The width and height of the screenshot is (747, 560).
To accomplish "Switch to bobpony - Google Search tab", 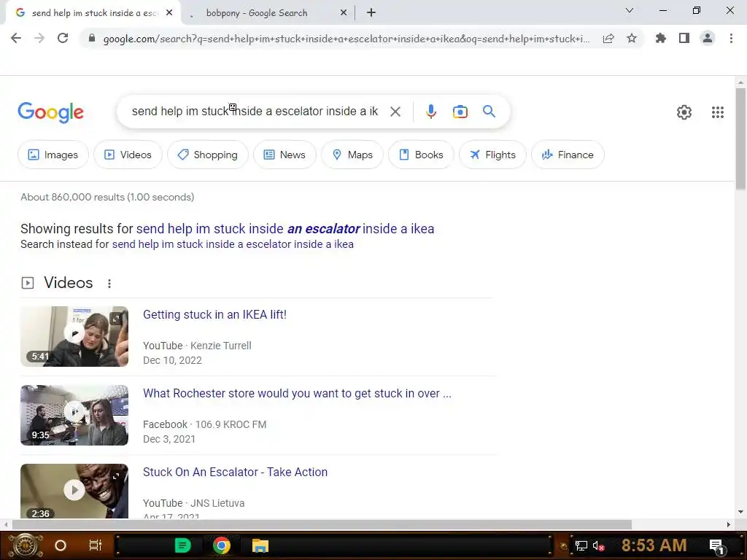I will click(268, 13).
